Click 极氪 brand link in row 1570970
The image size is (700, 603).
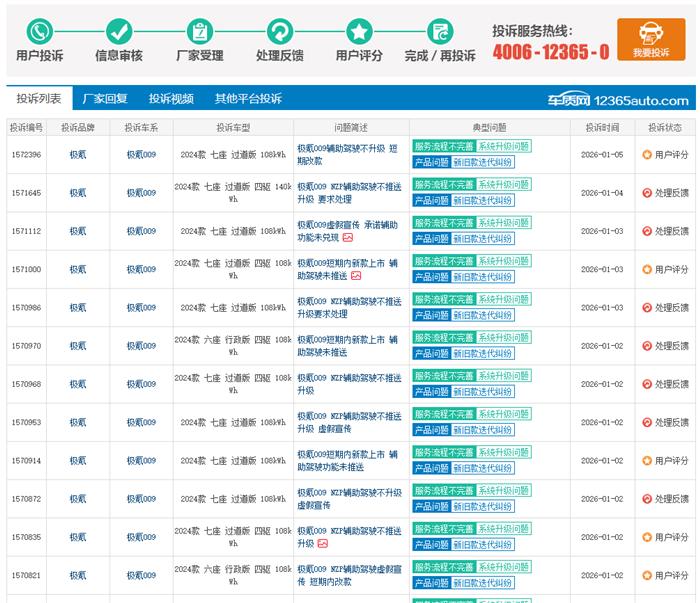point(77,346)
